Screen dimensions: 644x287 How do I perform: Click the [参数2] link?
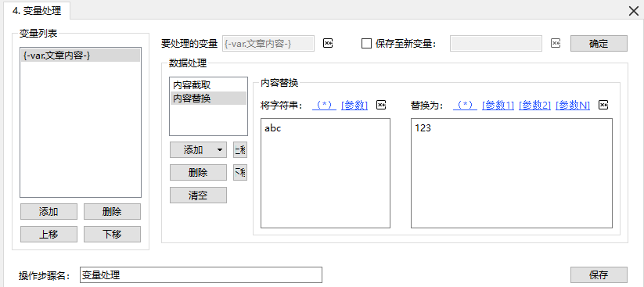pos(534,105)
